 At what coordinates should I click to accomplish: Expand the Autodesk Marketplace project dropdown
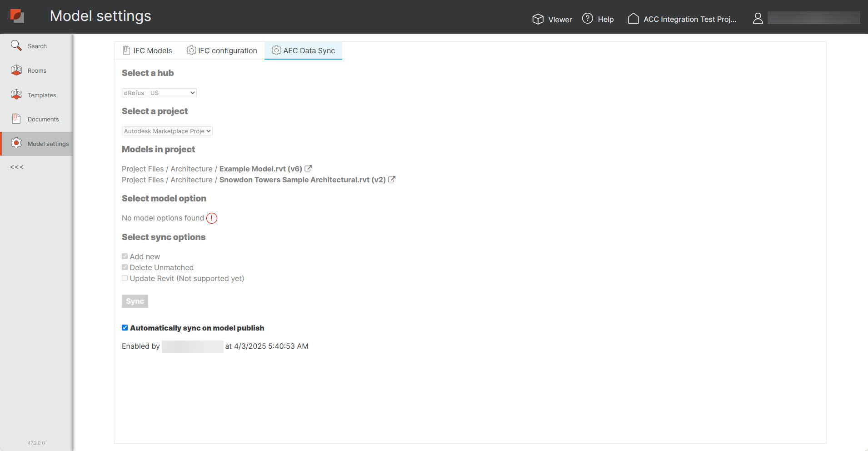pos(167,131)
